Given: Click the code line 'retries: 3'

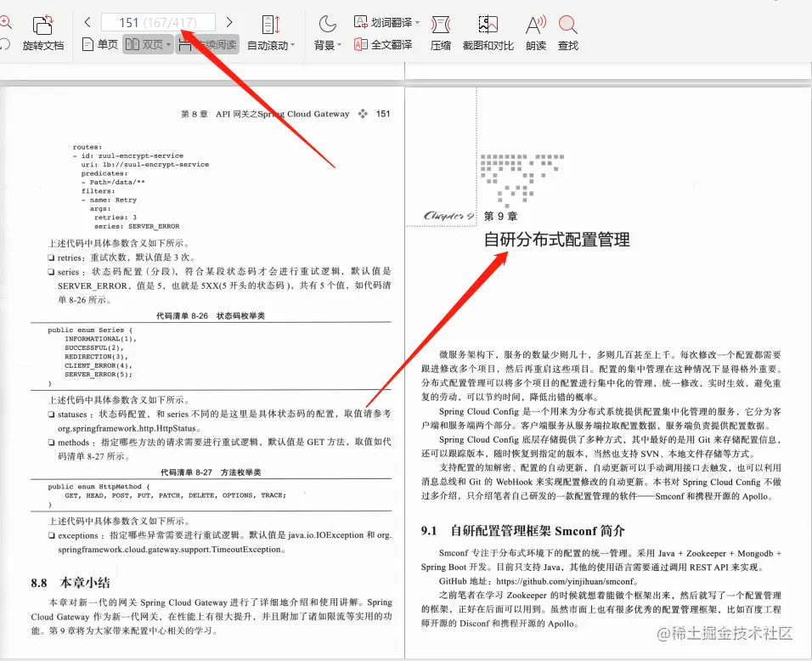Looking at the screenshot, I should click(x=116, y=218).
